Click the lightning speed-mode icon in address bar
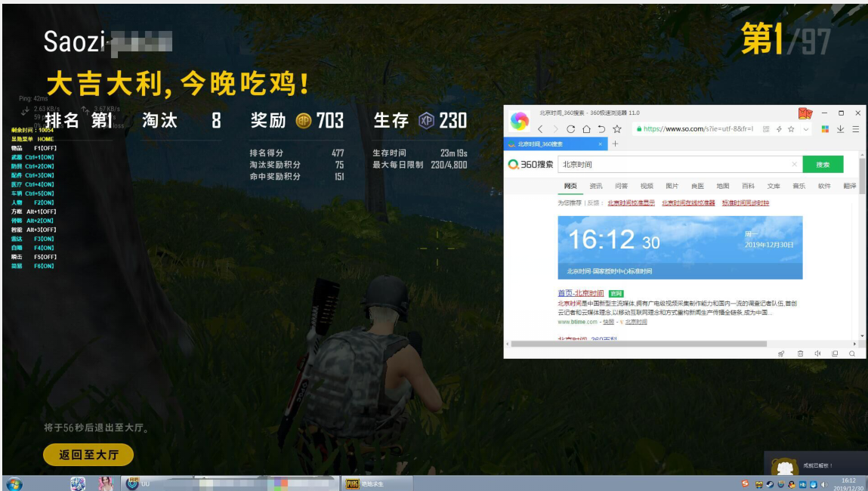The height and width of the screenshot is (491, 868). click(779, 129)
